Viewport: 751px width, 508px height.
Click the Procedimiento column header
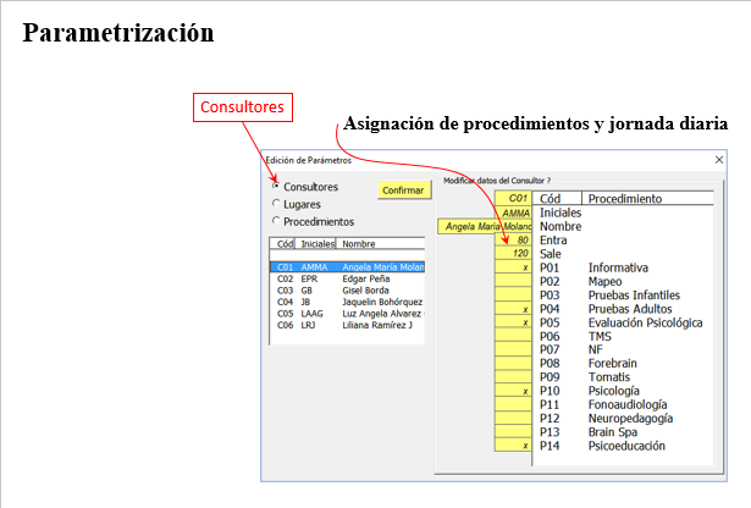(x=647, y=199)
